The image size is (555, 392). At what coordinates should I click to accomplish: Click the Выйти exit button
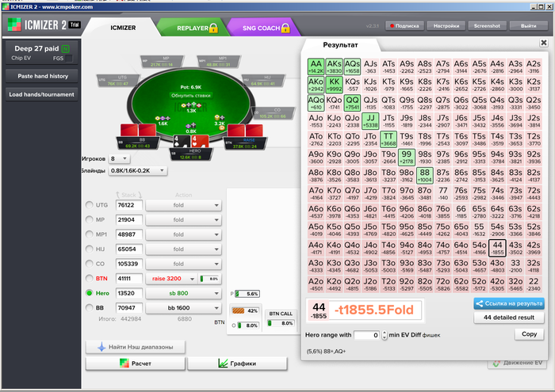[x=528, y=26]
